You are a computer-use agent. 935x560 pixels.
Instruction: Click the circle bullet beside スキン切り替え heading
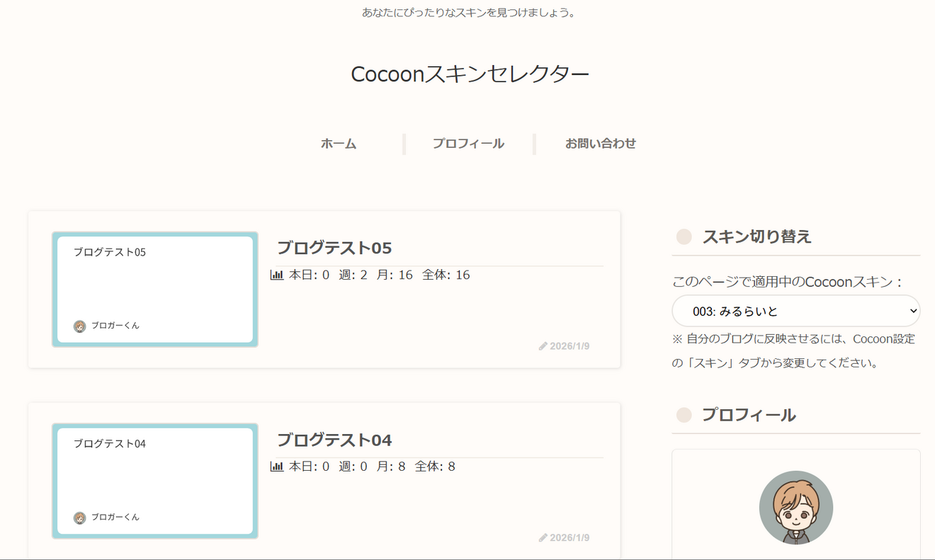(x=684, y=236)
